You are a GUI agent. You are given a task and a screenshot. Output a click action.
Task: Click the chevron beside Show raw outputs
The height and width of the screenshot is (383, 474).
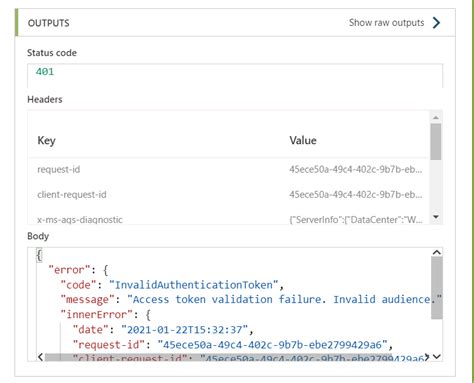(436, 23)
